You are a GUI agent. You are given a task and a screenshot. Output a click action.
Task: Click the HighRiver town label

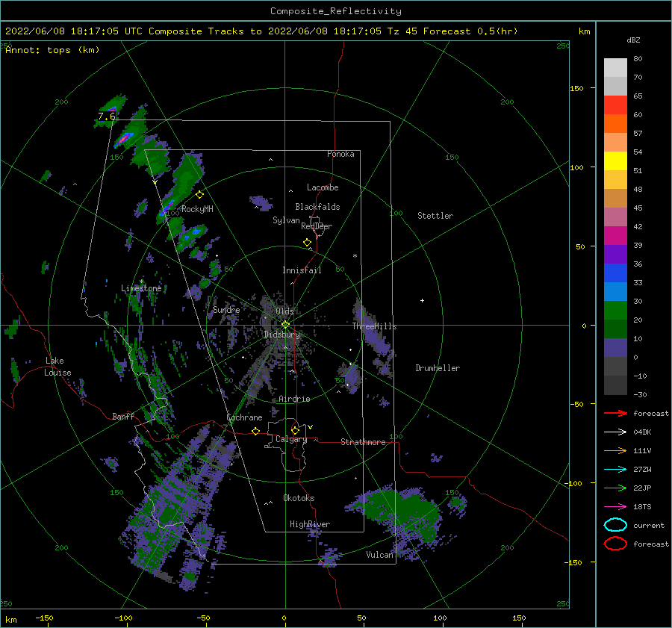click(x=310, y=524)
